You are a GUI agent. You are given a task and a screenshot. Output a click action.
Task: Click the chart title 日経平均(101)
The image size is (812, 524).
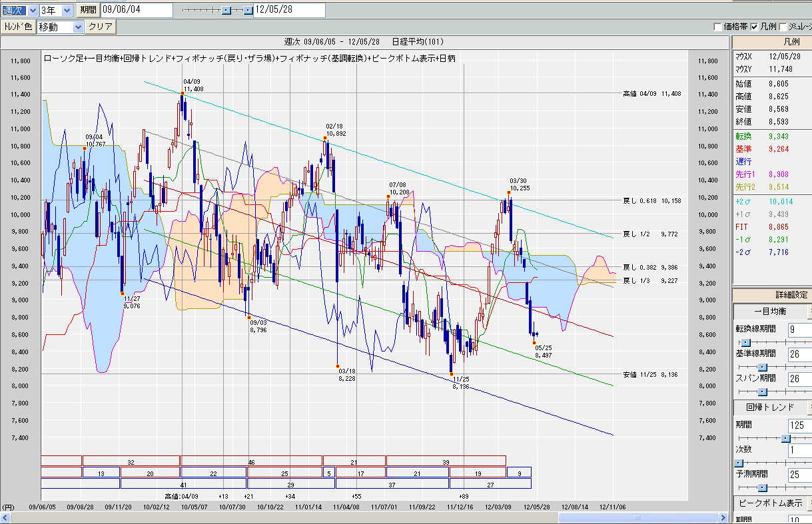click(417, 41)
